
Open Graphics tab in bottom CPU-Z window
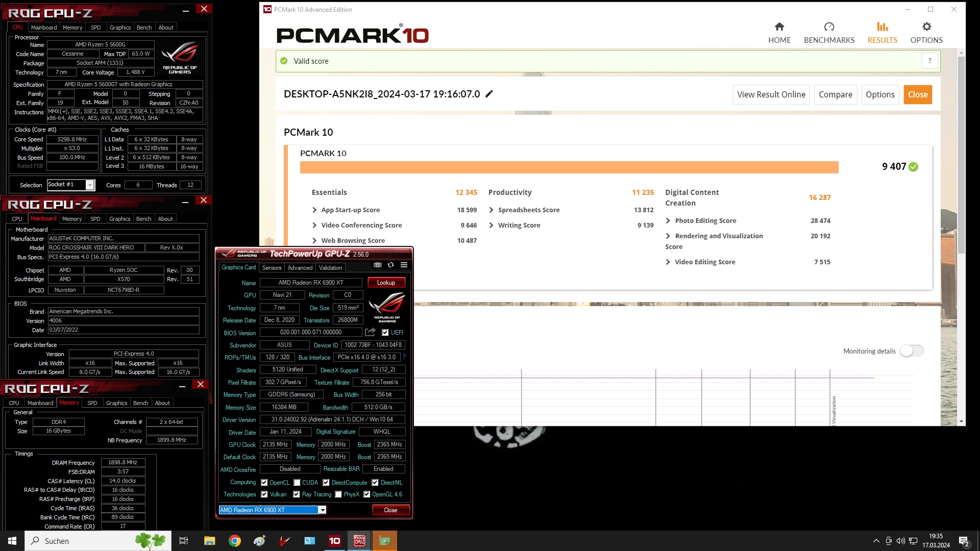(117, 403)
